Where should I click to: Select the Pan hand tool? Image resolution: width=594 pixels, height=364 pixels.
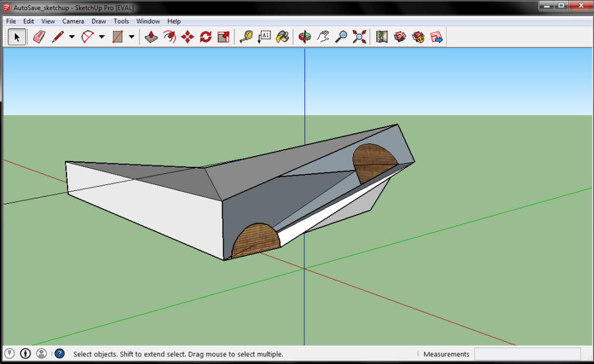click(x=323, y=37)
